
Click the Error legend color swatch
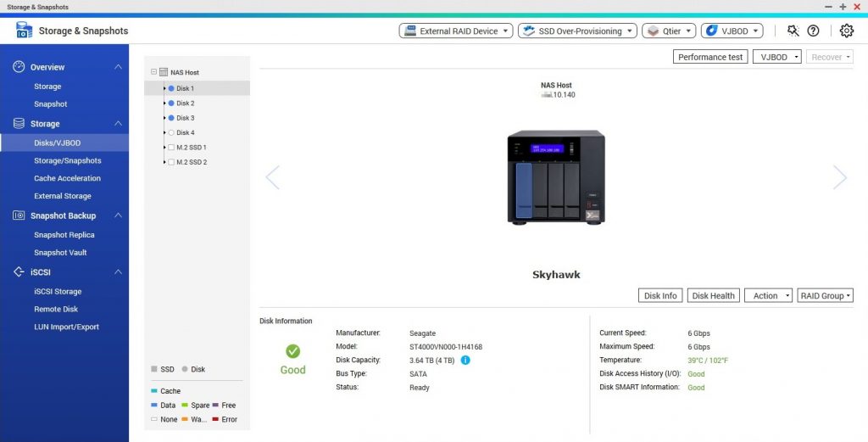pos(215,420)
